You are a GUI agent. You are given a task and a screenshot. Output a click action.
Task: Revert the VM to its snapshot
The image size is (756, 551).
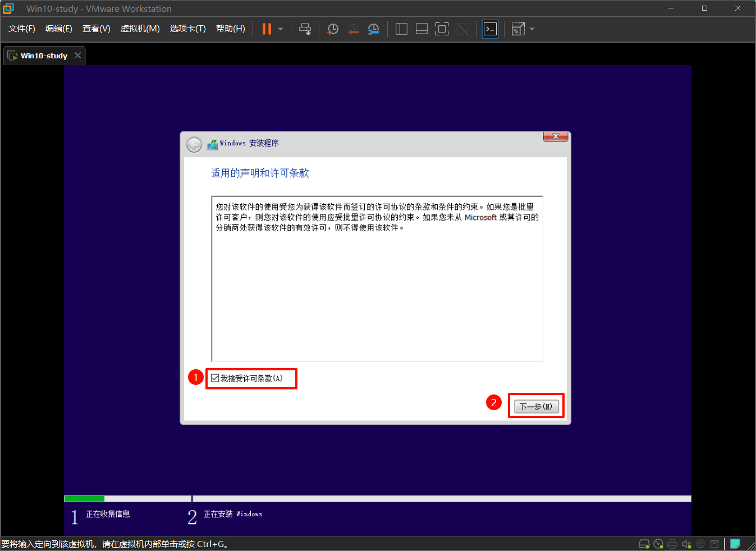point(353,29)
